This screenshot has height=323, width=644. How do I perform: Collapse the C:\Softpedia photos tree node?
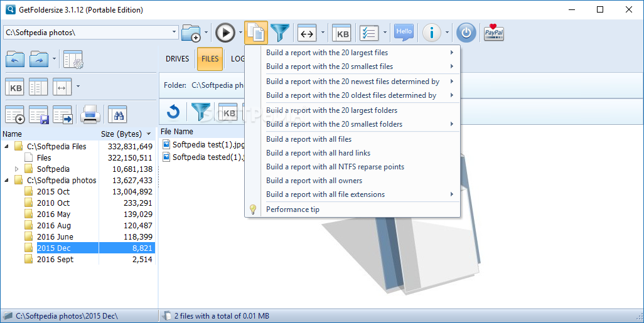coord(6,180)
